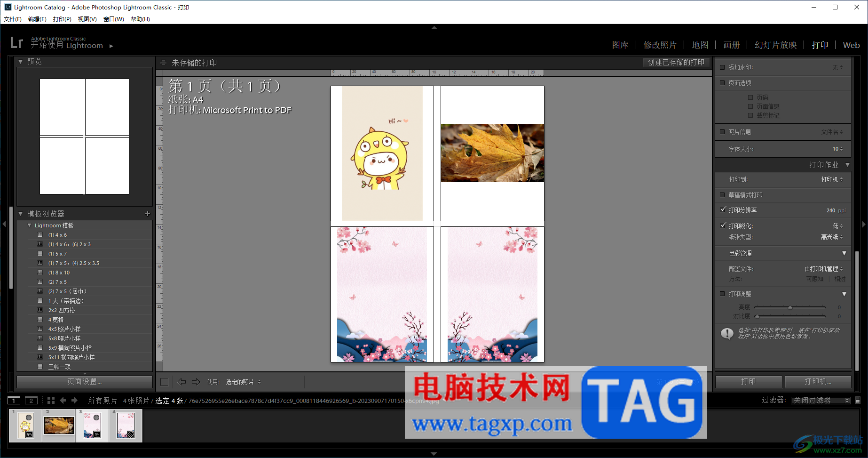This screenshot has height=458, width=868.
Task: Enable the 照片信息 checkbox
Action: (x=722, y=132)
